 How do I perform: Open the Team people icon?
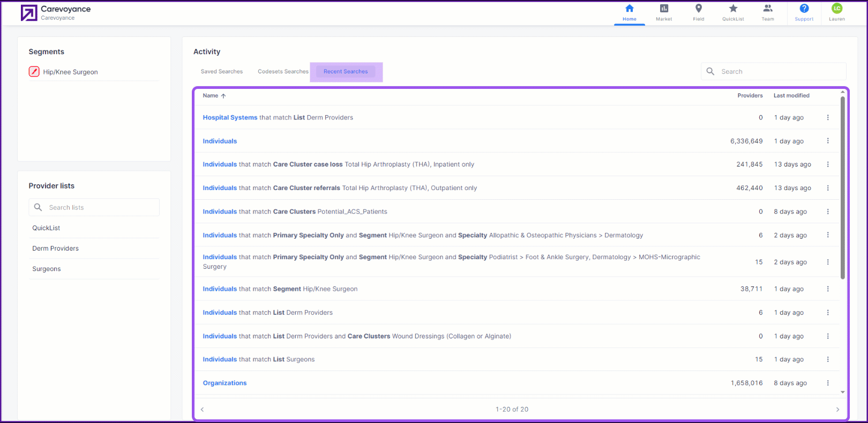768,9
